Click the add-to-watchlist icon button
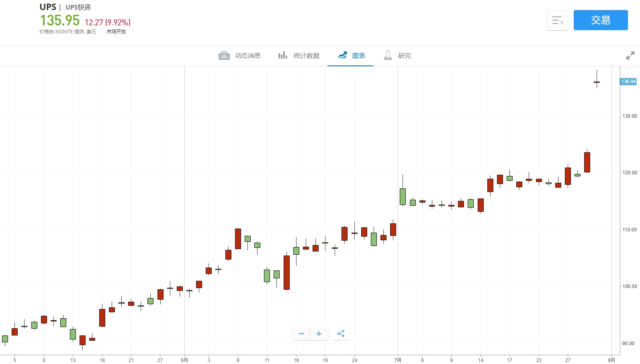Viewport: 640px width, 364px height. [557, 20]
